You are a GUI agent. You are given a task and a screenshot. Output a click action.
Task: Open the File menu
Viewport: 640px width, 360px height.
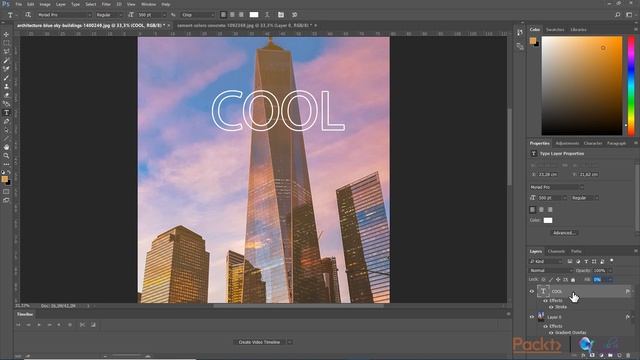[x=18, y=4]
